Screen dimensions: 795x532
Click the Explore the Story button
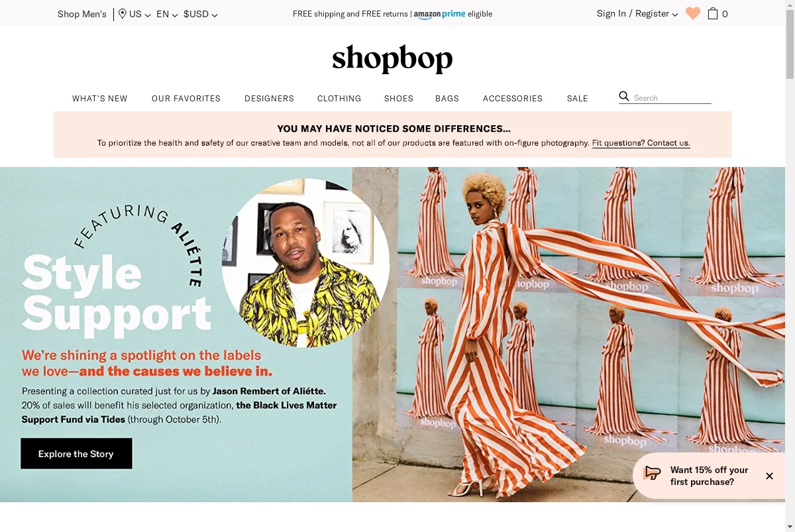(76, 454)
